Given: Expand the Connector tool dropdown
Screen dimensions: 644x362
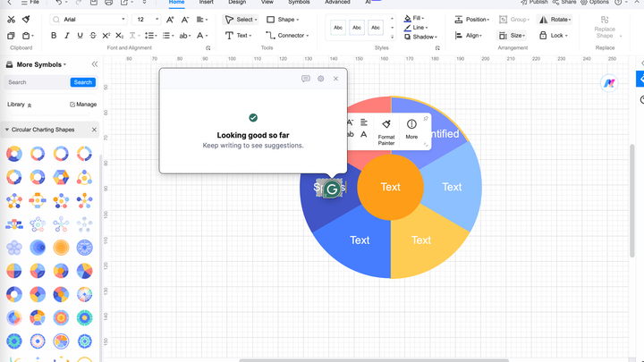Looking at the screenshot, I should 309,36.
